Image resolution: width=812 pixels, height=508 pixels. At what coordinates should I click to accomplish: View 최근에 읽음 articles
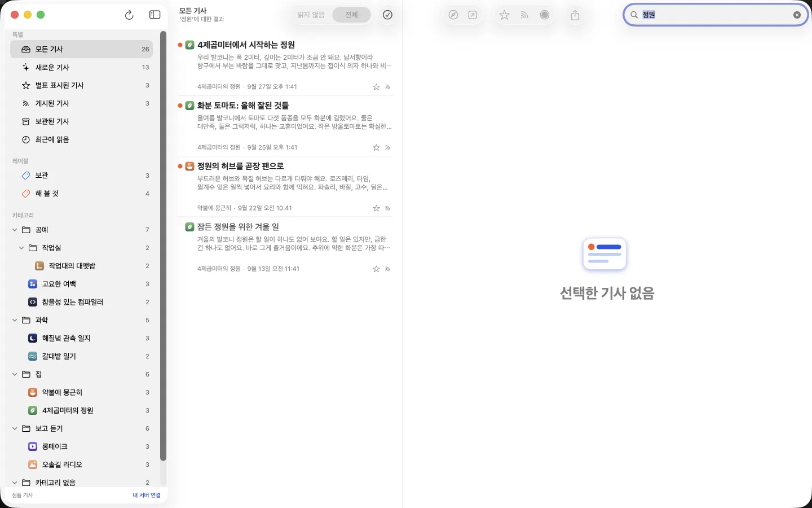click(x=81, y=139)
